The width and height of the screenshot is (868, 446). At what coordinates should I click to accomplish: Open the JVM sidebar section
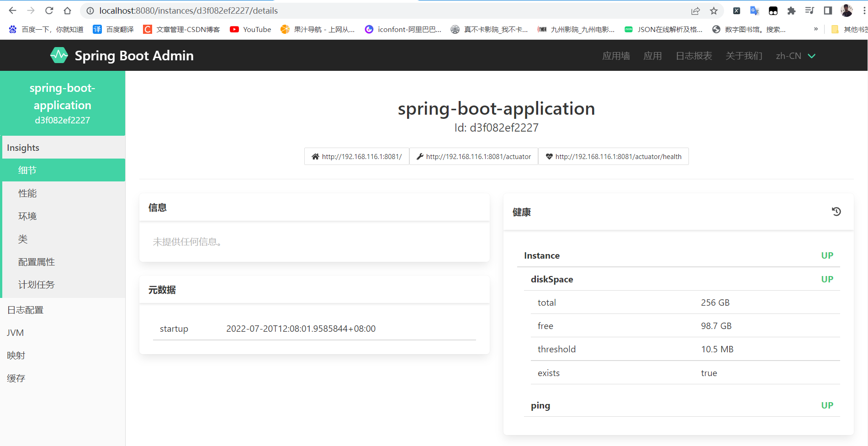[63, 333]
